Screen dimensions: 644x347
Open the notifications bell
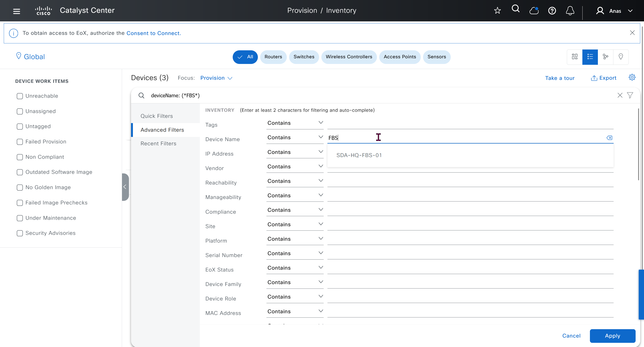tap(570, 11)
